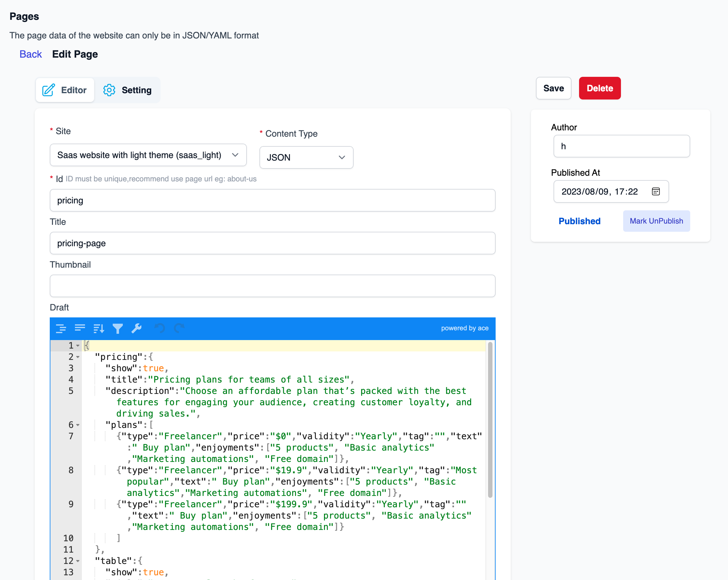Viewport: 728px width, 580px height.
Task: Click Mark UnPublish button
Action: pyautogui.click(x=656, y=221)
